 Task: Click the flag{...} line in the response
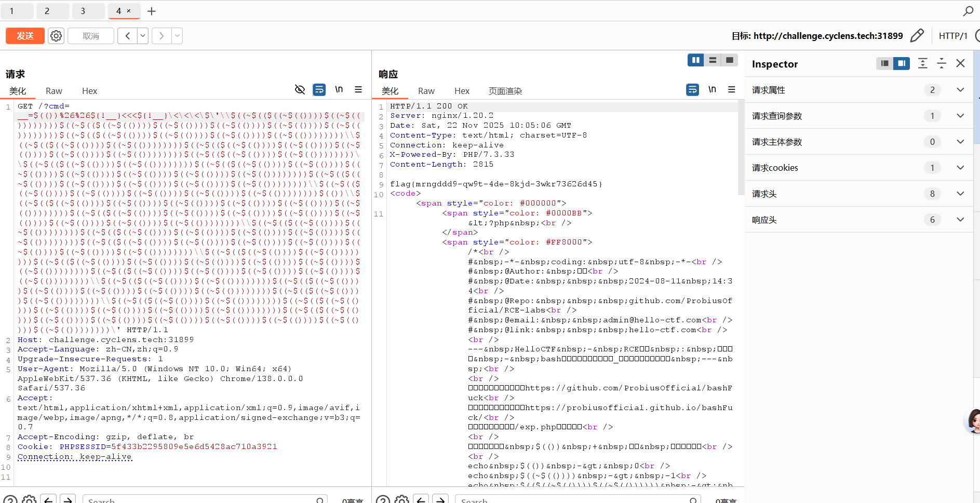pos(496,184)
